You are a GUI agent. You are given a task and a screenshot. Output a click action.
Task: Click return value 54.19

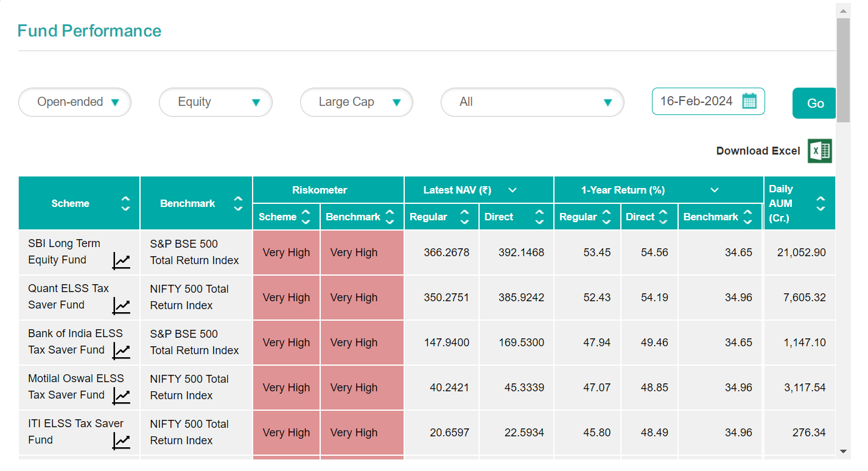coord(654,298)
